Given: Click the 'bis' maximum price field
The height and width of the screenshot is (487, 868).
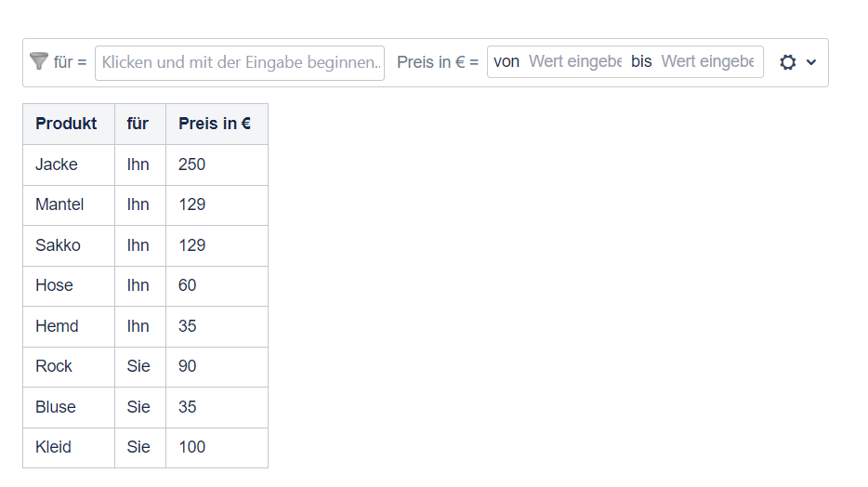Looking at the screenshot, I should (x=706, y=62).
